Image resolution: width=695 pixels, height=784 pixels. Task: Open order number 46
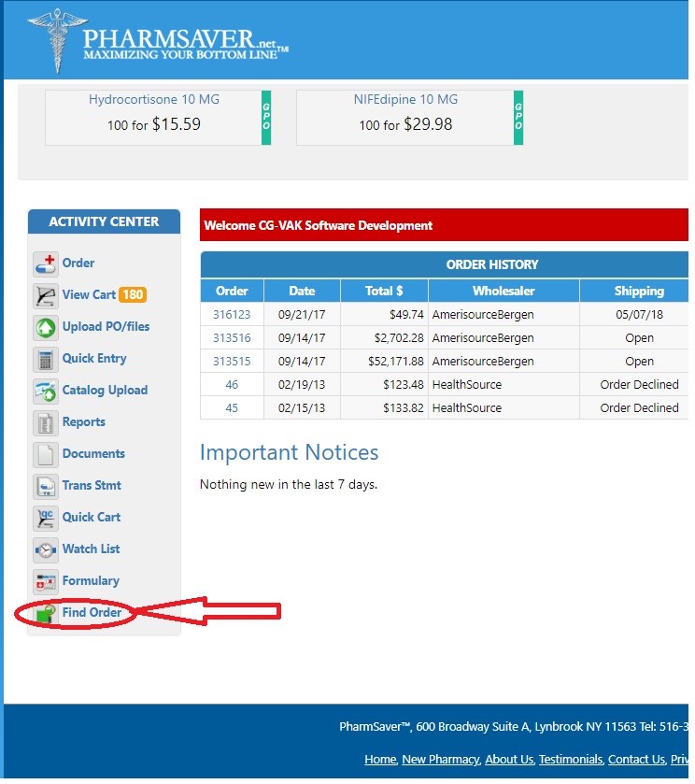coord(232,384)
